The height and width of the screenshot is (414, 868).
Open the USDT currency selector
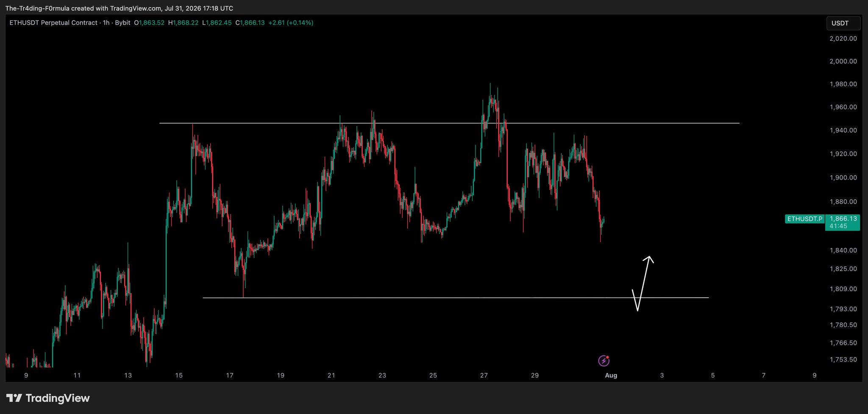point(843,23)
